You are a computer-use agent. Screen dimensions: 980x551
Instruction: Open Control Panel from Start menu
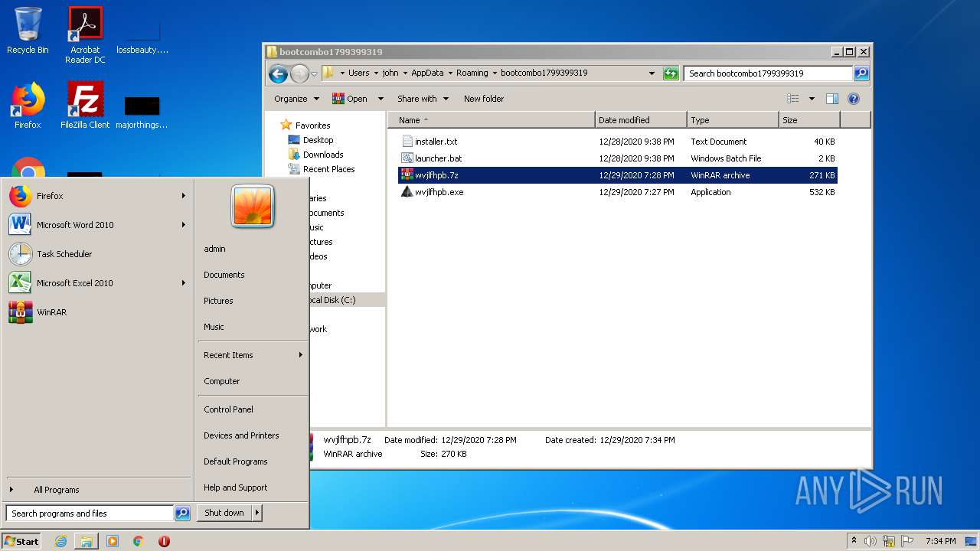(228, 409)
